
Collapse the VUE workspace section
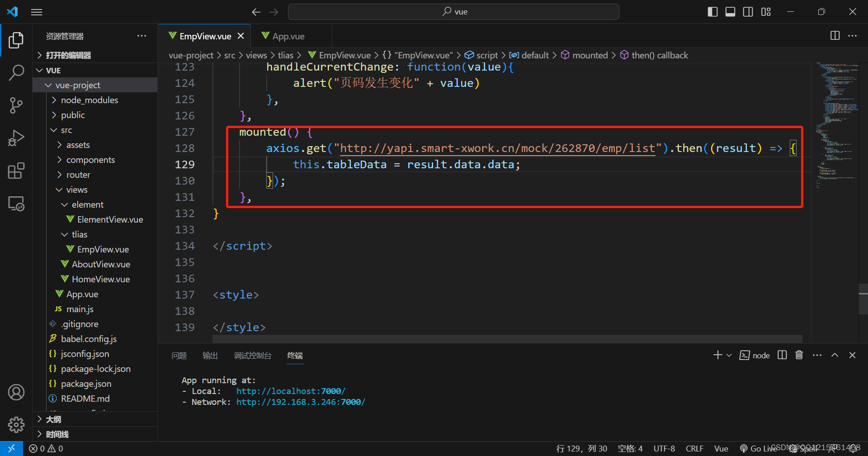pyautogui.click(x=95, y=70)
